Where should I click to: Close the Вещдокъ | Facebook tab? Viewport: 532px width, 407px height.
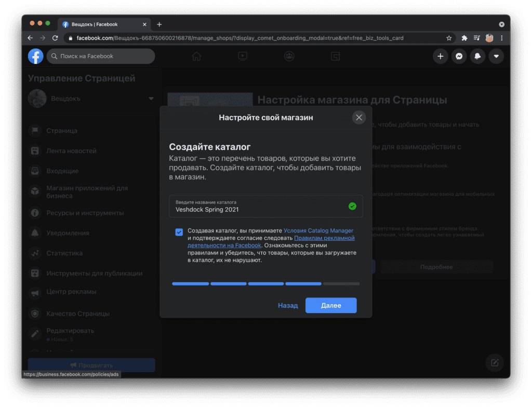click(144, 24)
